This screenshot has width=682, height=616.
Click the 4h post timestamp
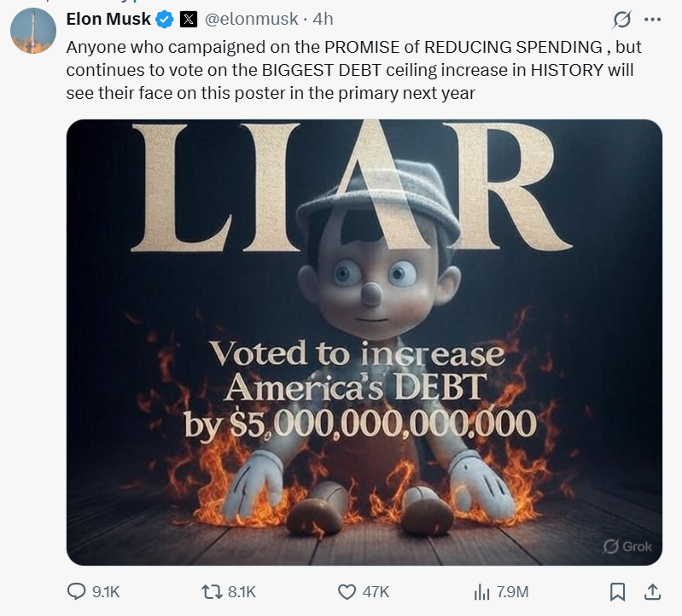tap(324, 19)
